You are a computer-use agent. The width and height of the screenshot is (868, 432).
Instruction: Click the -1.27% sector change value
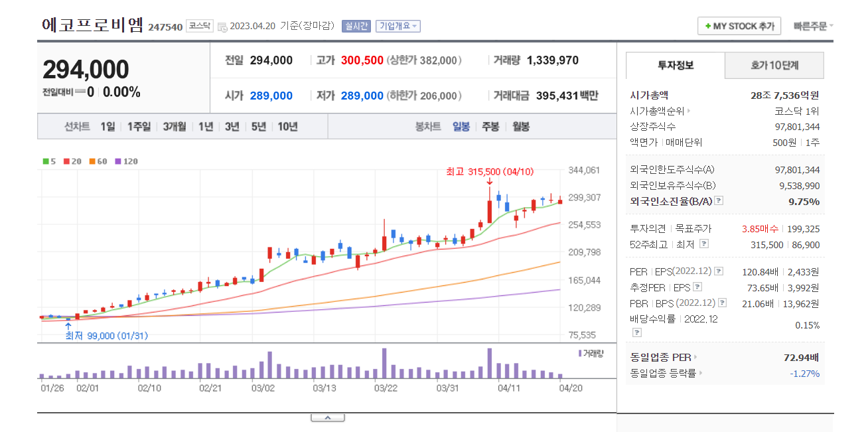click(x=805, y=374)
